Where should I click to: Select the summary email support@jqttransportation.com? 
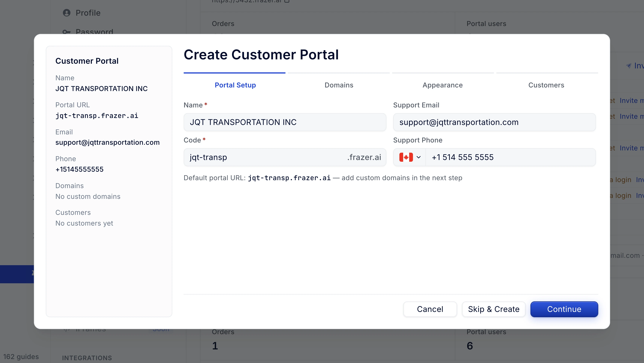[108, 142]
